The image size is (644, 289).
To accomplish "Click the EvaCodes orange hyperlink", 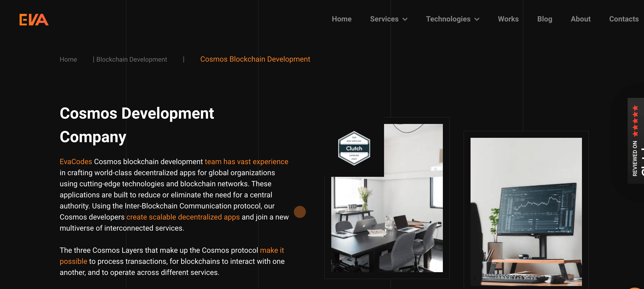I will tap(75, 161).
